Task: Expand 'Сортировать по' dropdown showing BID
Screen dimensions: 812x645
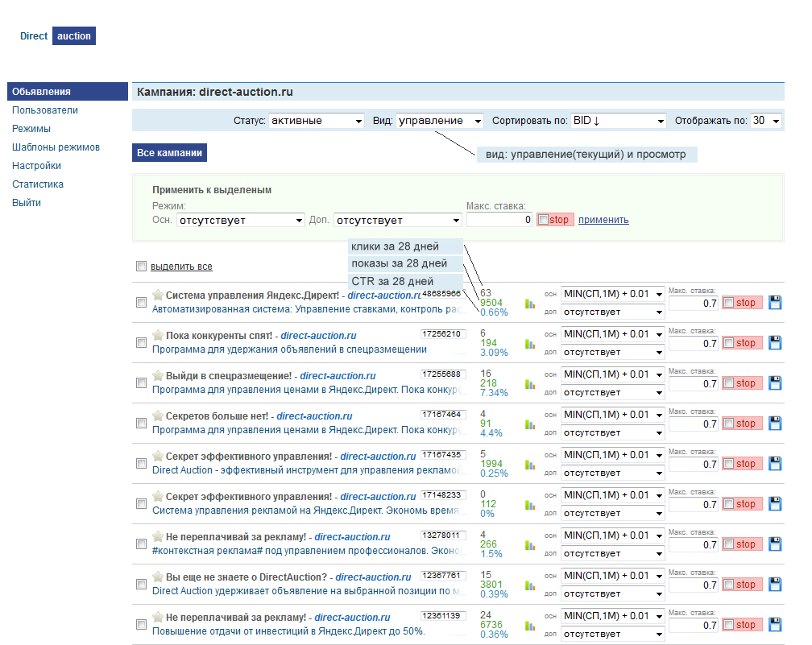Action: pyautogui.click(x=619, y=121)
